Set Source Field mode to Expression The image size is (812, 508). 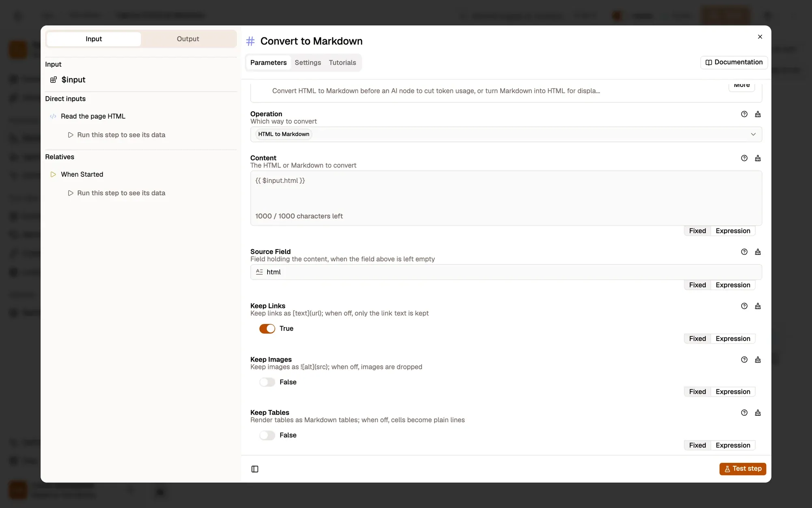click(x=733, y=285)
